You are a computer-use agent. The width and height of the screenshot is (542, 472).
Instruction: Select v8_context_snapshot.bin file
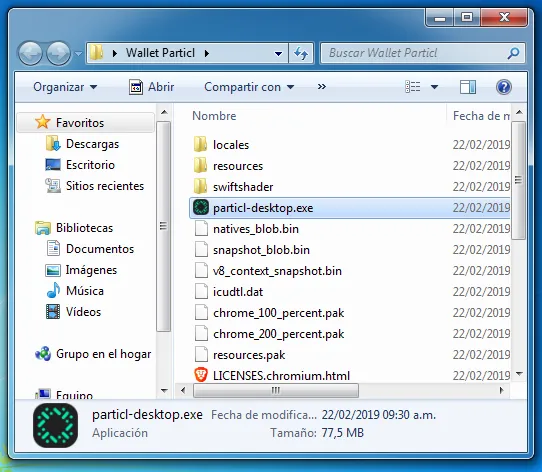277,271
